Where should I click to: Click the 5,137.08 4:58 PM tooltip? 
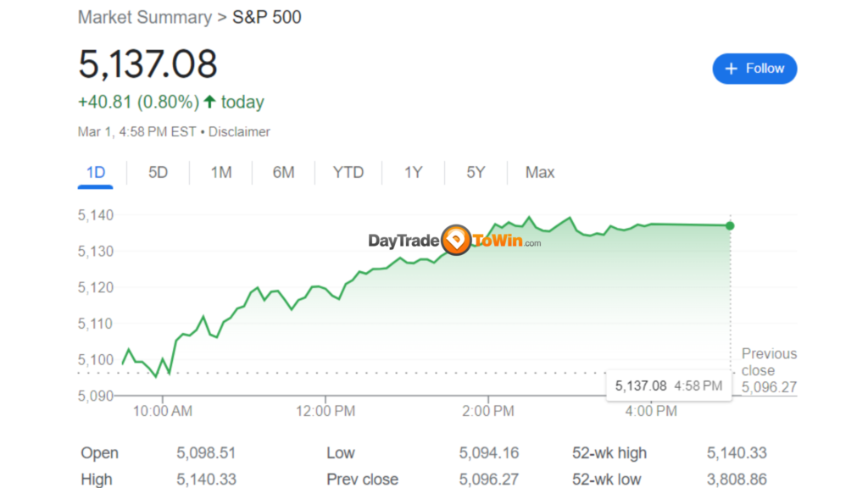pos(668,385)
